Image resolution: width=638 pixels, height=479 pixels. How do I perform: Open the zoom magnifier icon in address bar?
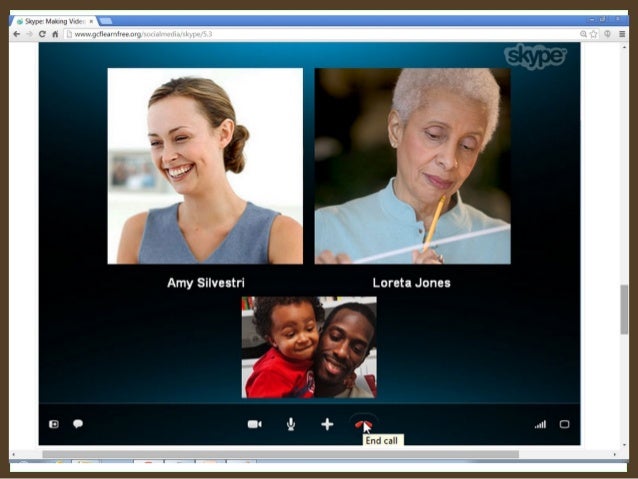[x=583, y=34]
